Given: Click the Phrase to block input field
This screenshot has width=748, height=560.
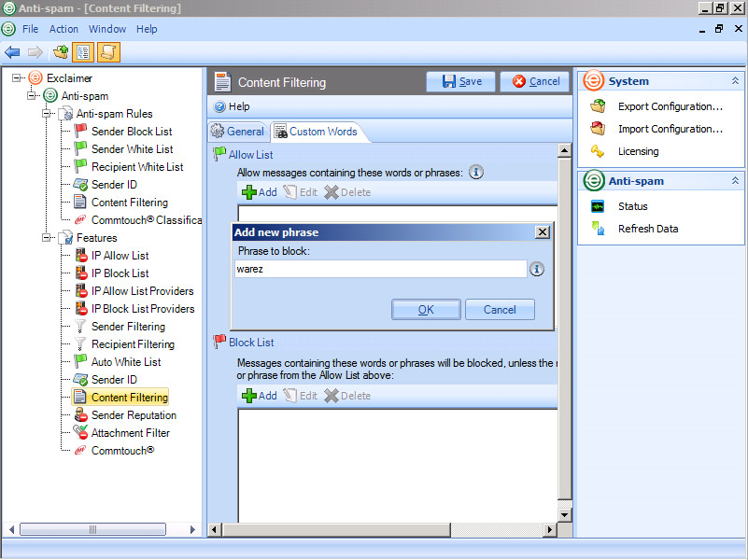Looking at the screenshot, I should pyautogui.click(x=381, y=269).
